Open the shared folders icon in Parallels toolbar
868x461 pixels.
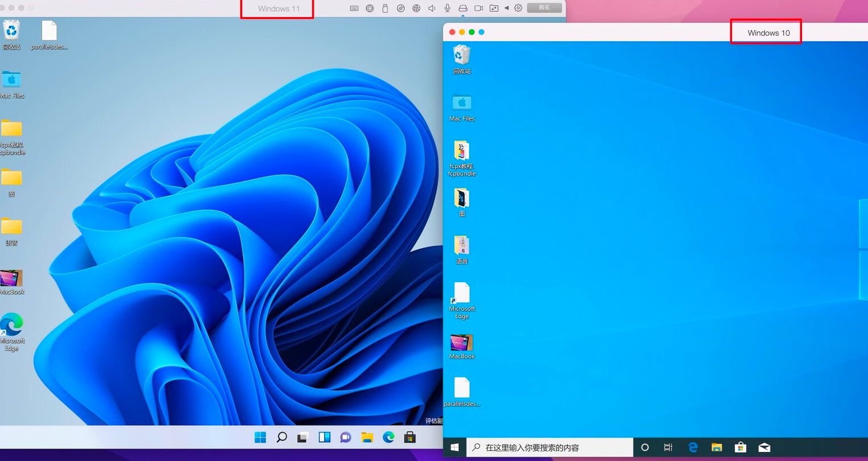494,8
